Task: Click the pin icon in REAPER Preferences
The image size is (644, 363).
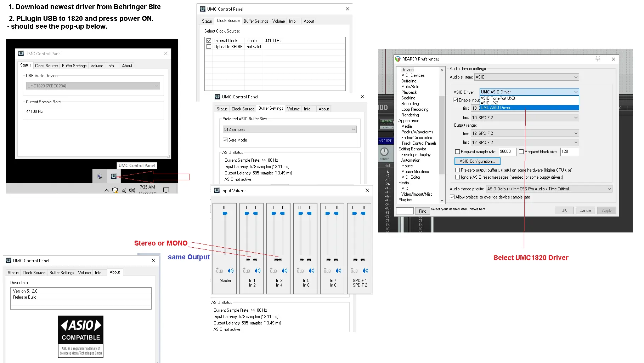Action: pyautogui.click(x=598, y=59)
